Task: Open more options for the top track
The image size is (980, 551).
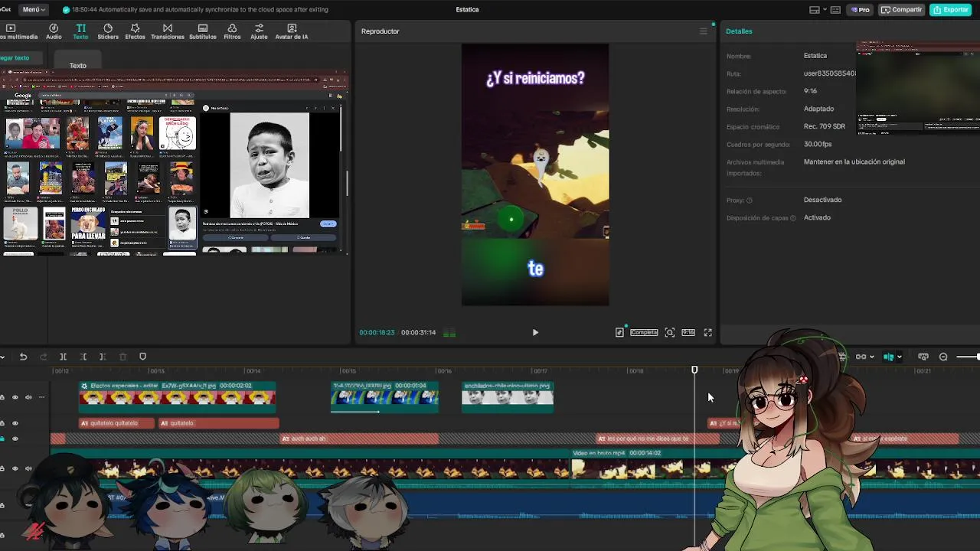Action: tap(41, 397)
